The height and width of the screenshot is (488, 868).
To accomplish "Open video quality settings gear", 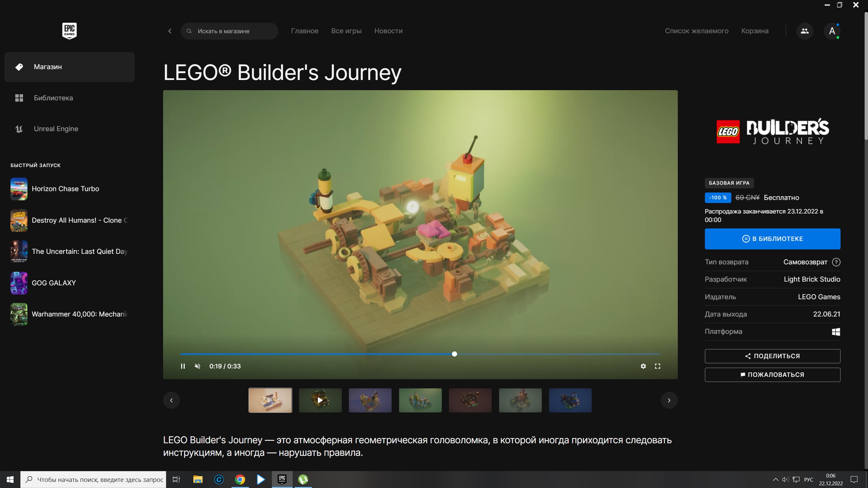I will pos(643,366).
